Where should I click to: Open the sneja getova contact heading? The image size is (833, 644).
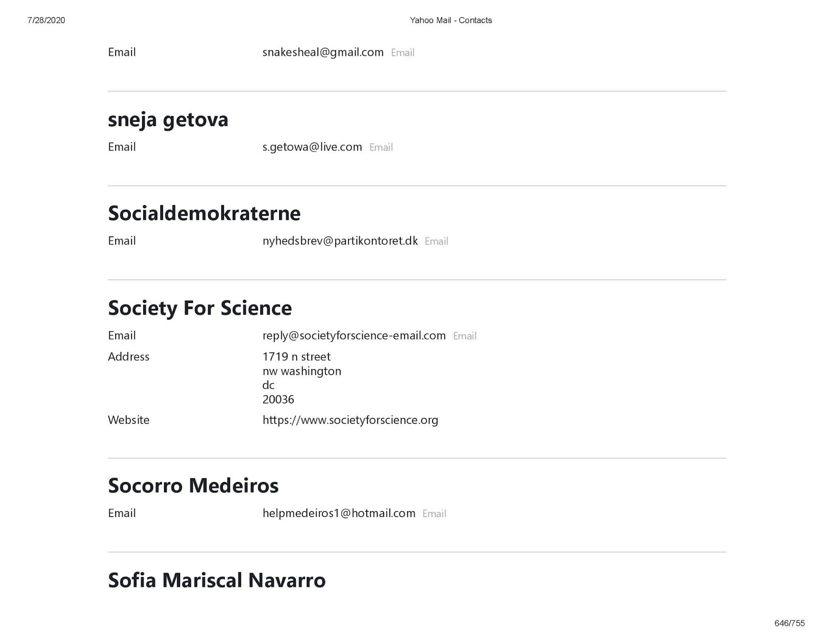[168, 119]
